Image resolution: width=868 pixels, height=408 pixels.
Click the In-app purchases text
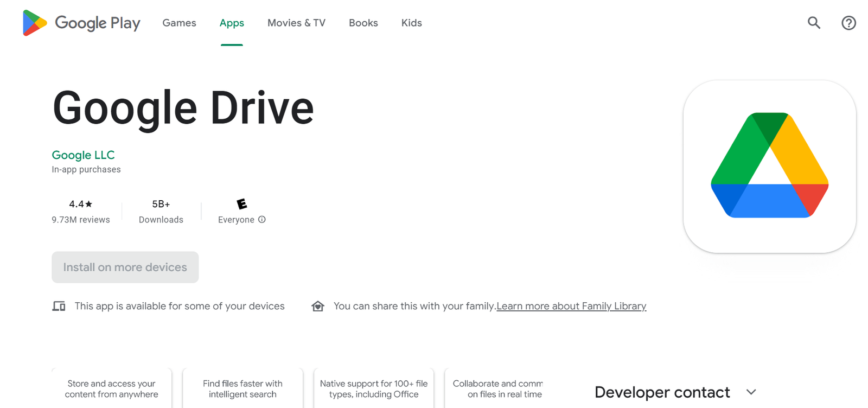[x=86, y=169]
